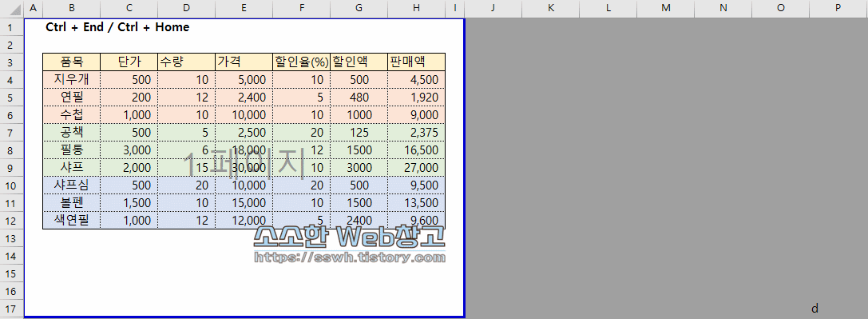Select the '수첩' item cell
Image resolution: width=868 pixels, height=319 pixels.
click(71, 114)
